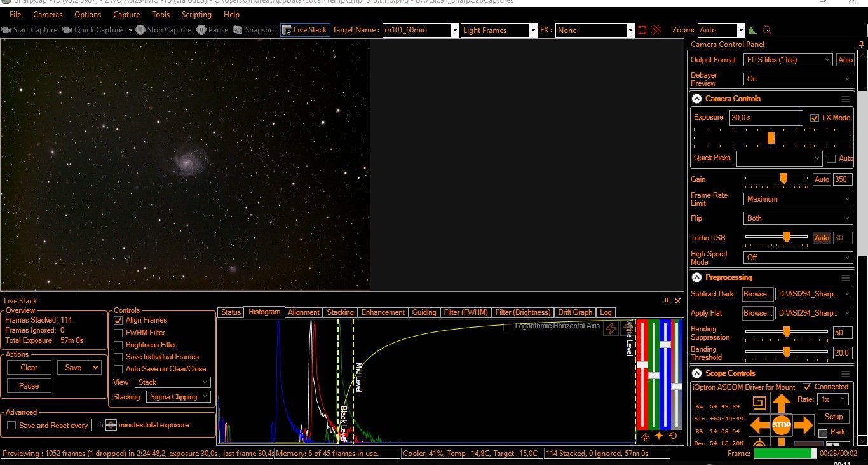Click the Start Capture camera icon
The image size is (868, 465).
point(6,30)
